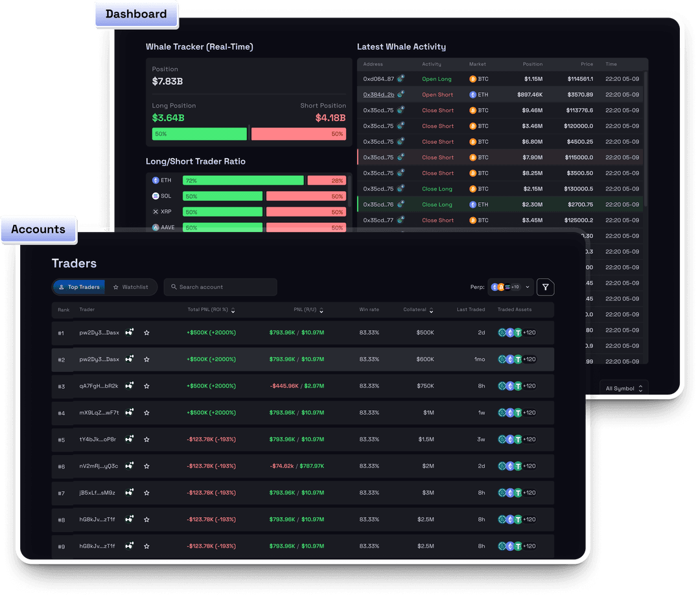Click trader address qA7FgH...bR2k

tap(99, 386)
